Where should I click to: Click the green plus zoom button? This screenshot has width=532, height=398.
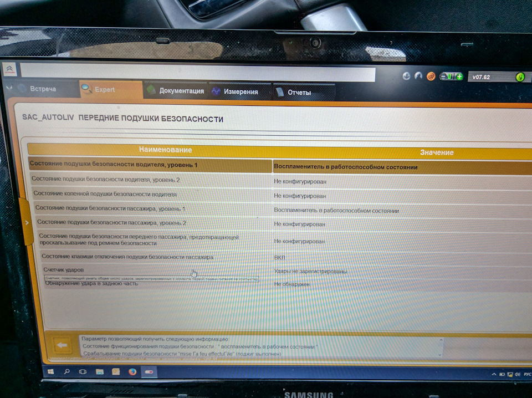[459, 77]
